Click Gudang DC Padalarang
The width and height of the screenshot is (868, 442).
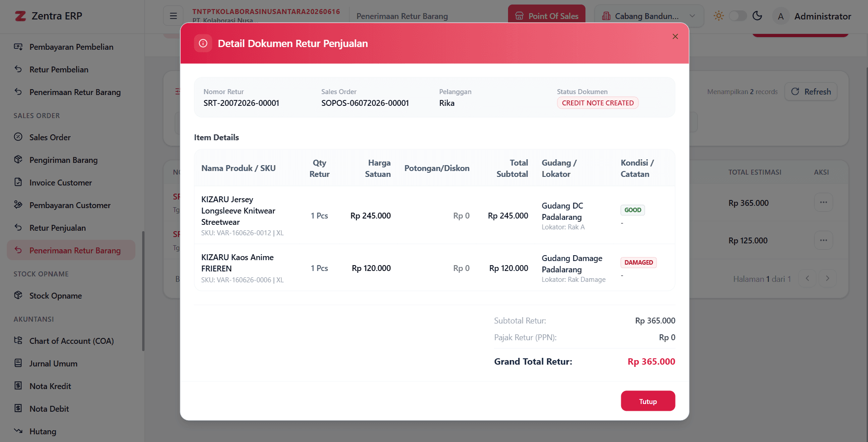[562, 211]
